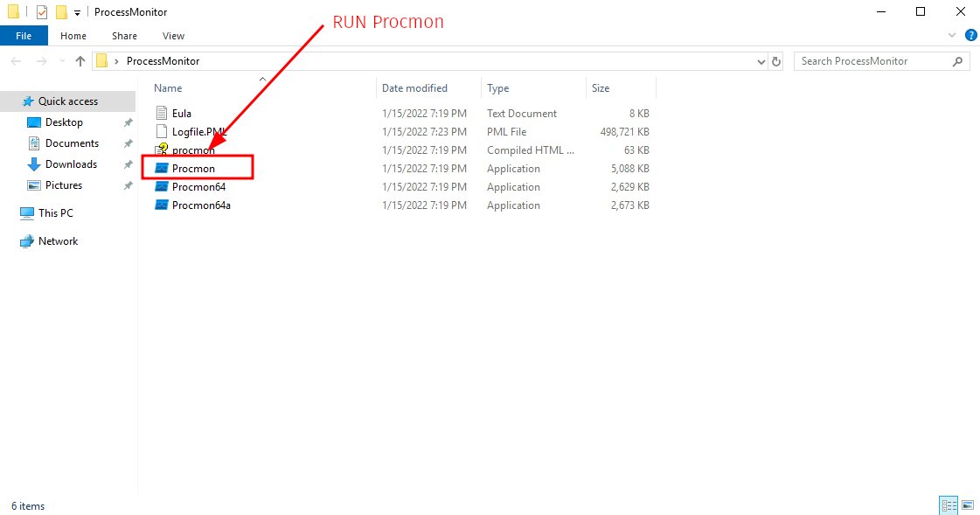Click the Procmon application icon
Screen dimensions: 980x515
point(161,169)
